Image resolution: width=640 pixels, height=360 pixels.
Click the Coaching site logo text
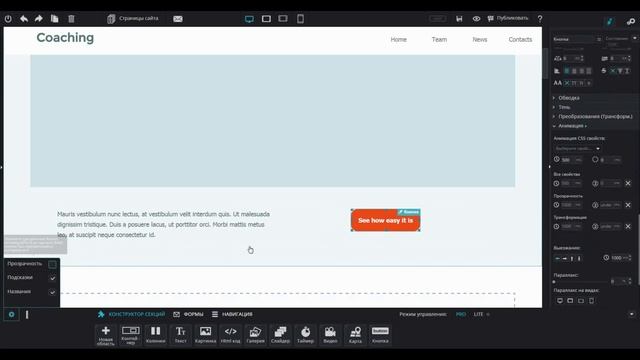(x=65, y=38)
